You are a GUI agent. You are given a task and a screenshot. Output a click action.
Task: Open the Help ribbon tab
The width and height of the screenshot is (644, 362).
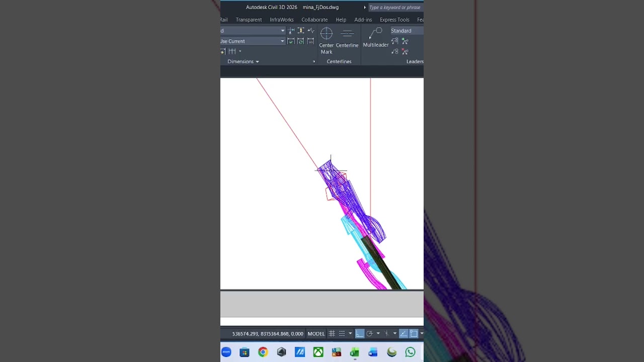coord(341,20)
